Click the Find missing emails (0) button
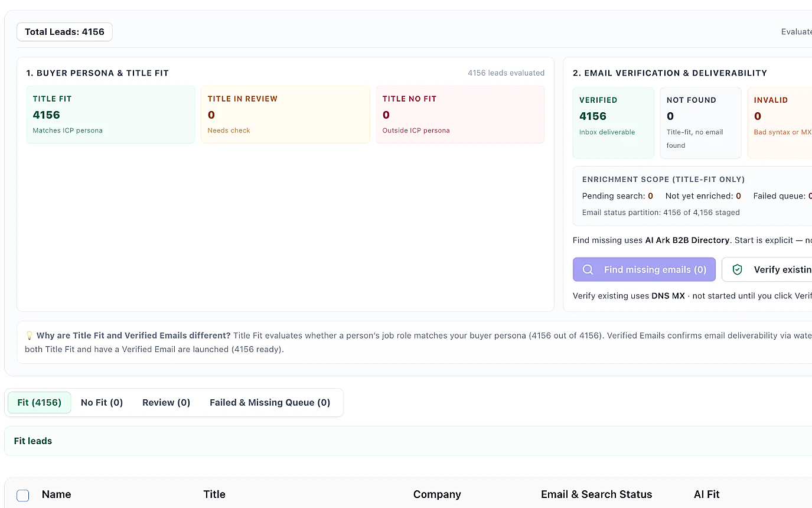 644,269
